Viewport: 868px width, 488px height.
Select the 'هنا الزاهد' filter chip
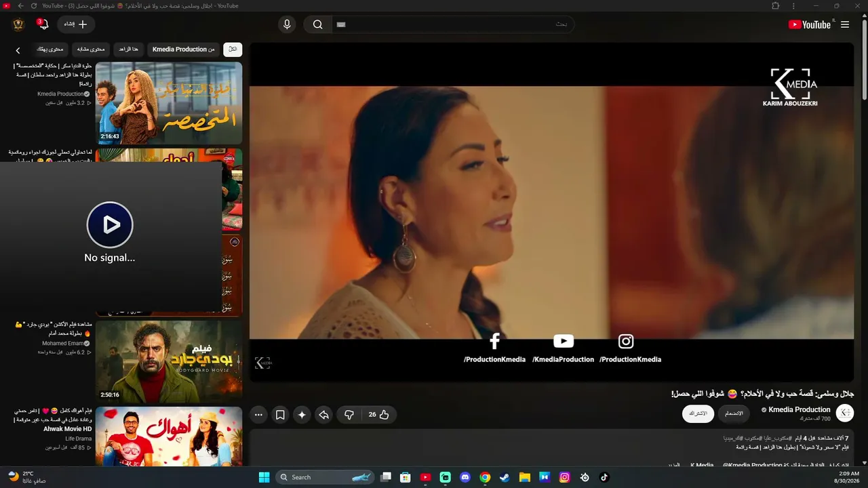128,49
